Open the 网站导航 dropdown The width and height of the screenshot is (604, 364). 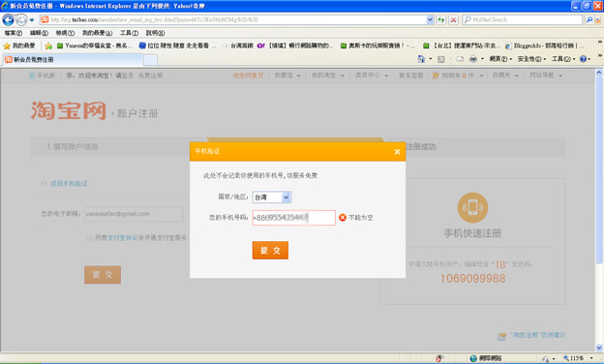546,76
